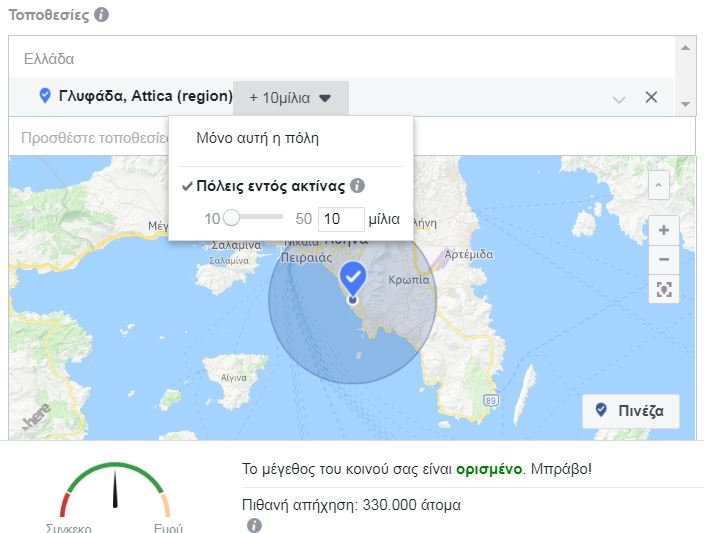Image resolution: width=704 pixels, height=533 pixels.
Task: Open the + 10μίλια radius dropdown
Action: coord(291,98)
